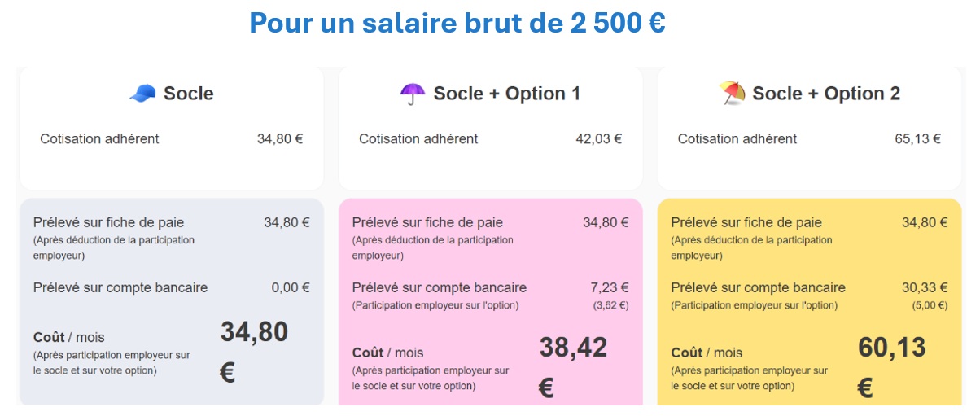Image resolution: width=980 pixels, height=416 pixels.
Task: Click "Prélevé sur compte bancaire" in the pink card
Action: [x=439, y=287]
